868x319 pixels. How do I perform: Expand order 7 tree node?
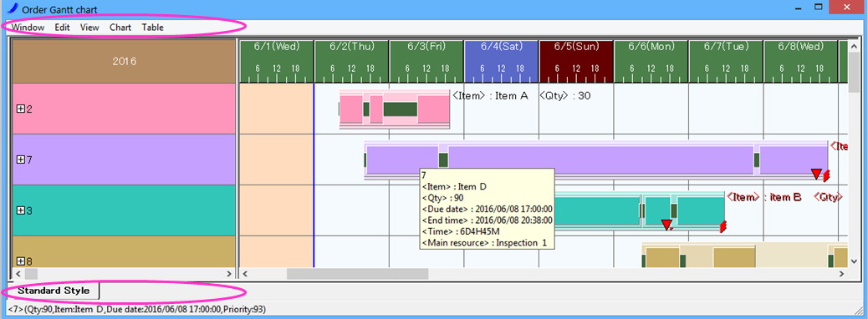click(x=21, y=159)
